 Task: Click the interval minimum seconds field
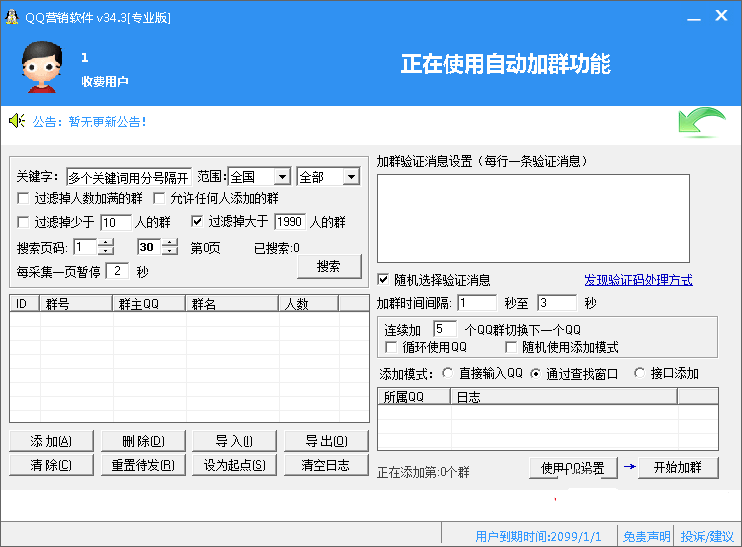pos(477,303)
